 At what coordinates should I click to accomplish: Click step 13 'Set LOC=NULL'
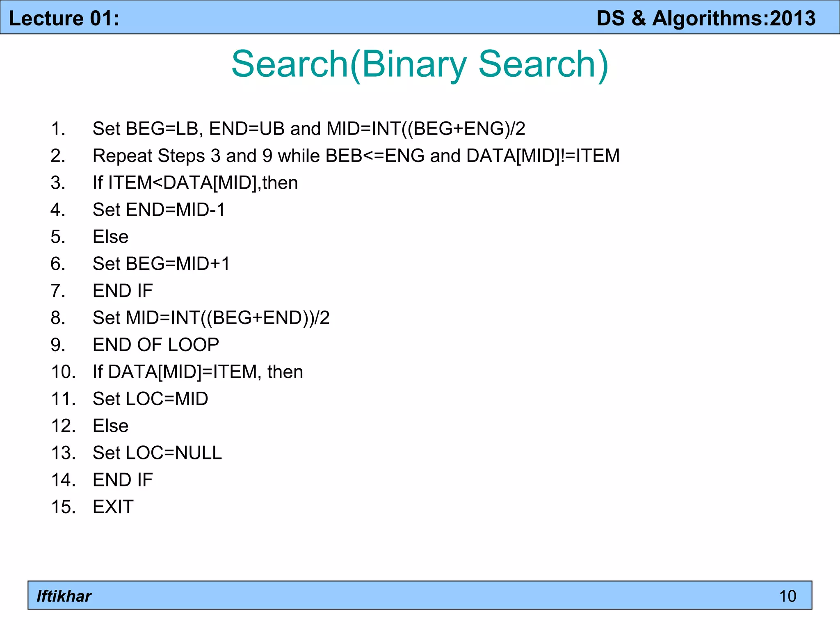point(157,453)
